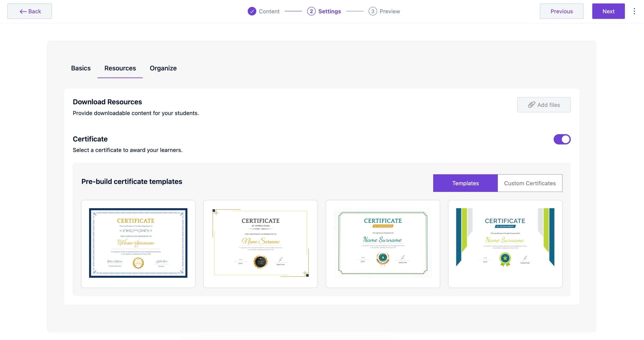Select the Templates view

pos(465,183)
